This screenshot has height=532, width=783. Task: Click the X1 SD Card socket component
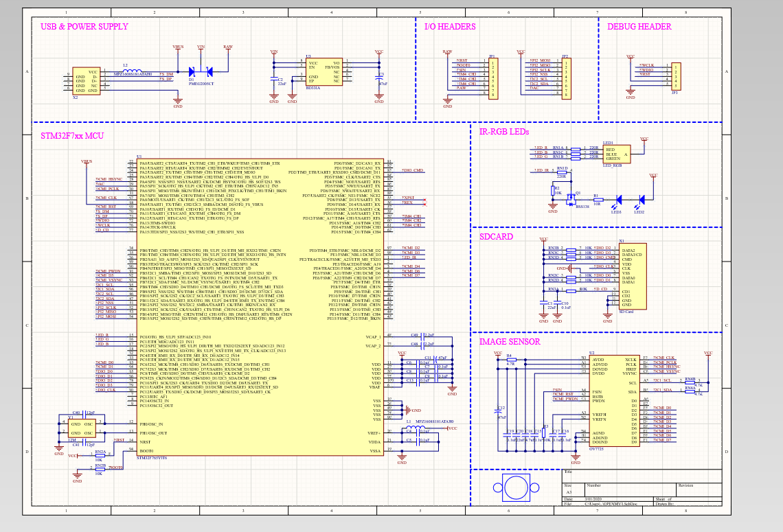633,277
